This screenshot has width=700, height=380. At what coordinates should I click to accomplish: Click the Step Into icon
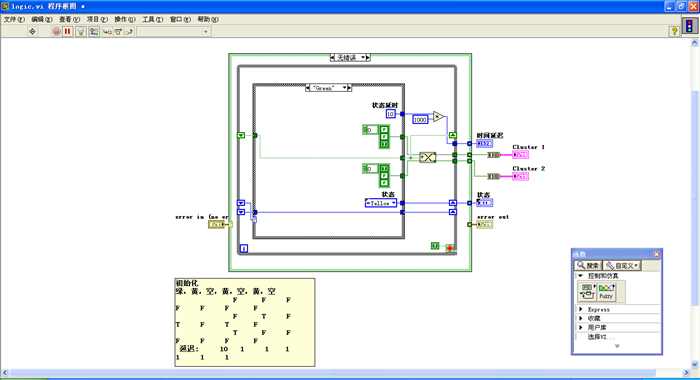tap(107, 32)
